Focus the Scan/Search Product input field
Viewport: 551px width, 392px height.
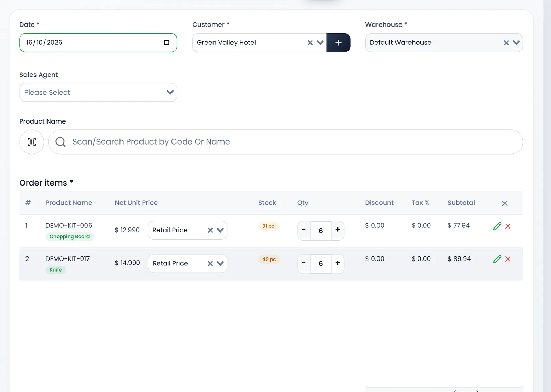point(285,142)
